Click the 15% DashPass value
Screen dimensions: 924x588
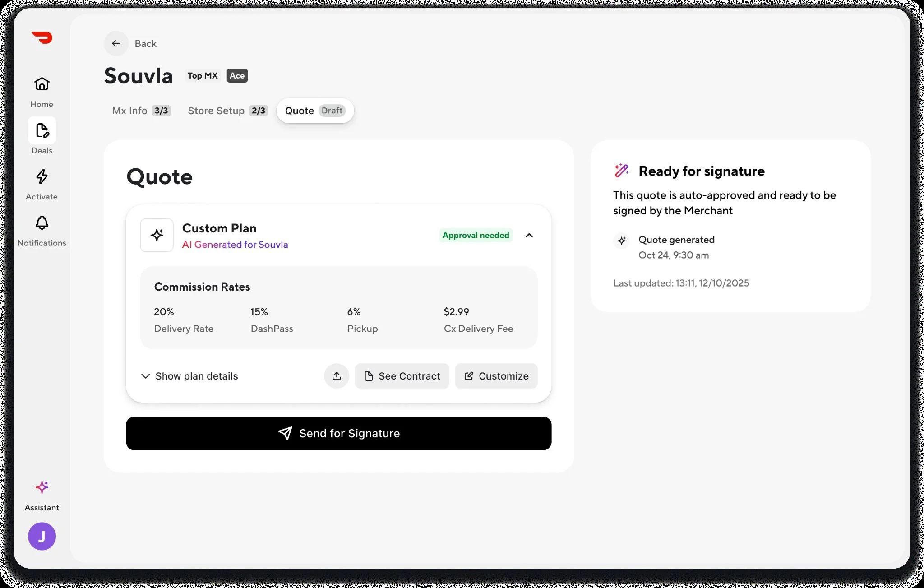pos(259,311)
